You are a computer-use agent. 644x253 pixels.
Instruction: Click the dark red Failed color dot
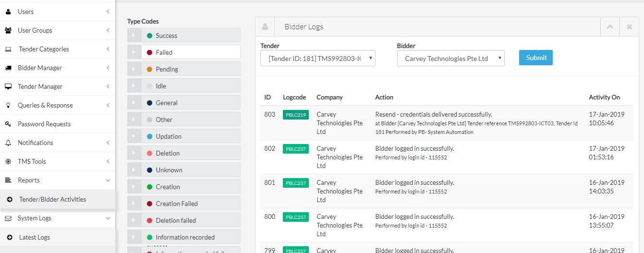click(x=149, y=52)
